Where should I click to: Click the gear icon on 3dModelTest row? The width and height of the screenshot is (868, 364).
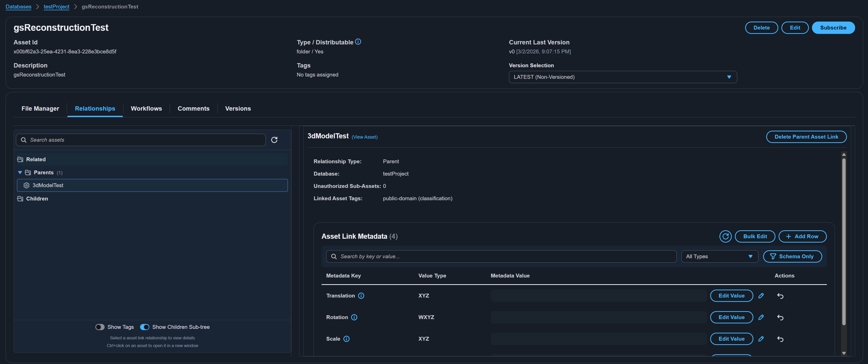pos(26,185)
